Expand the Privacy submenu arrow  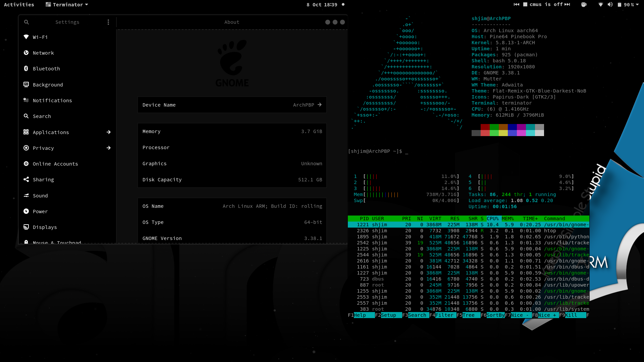(109, 148)
